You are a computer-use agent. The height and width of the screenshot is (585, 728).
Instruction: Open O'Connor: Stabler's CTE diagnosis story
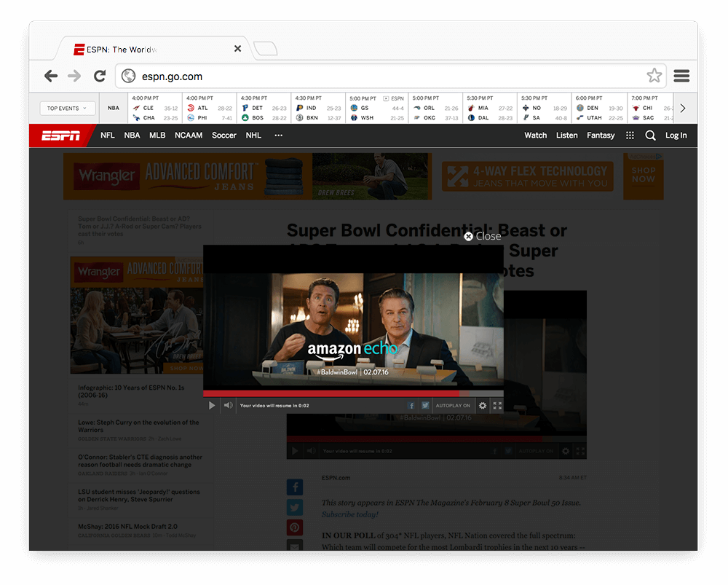[140, 461]
